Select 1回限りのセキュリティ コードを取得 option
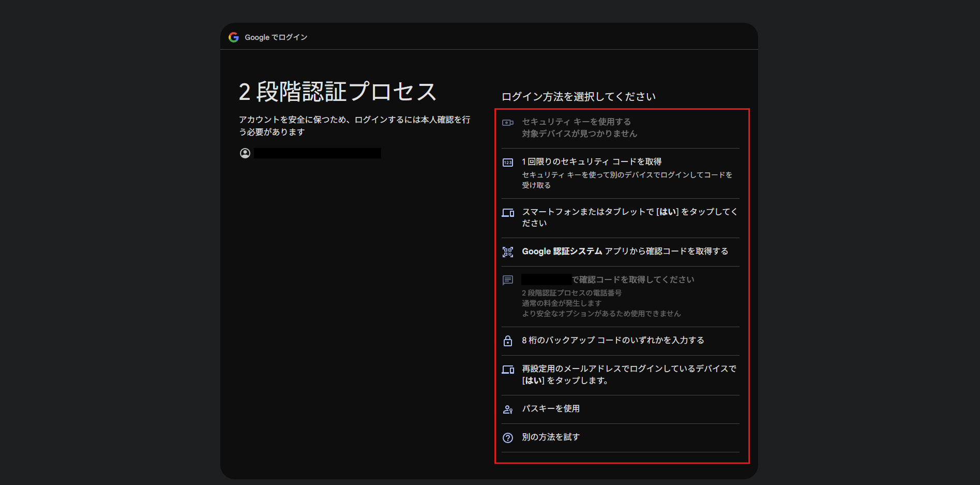Viewport: 980px width, 485px height. (x=592, y=162)
